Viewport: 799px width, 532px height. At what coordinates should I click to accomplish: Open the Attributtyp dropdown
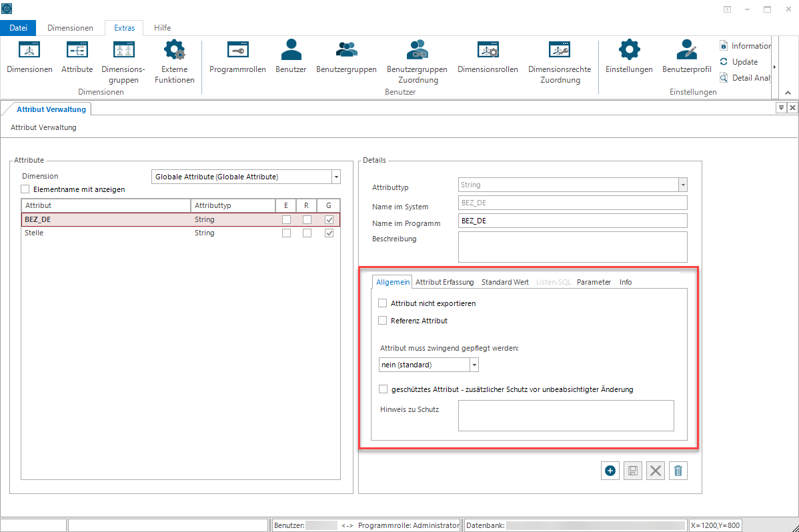tap(683, 185)
